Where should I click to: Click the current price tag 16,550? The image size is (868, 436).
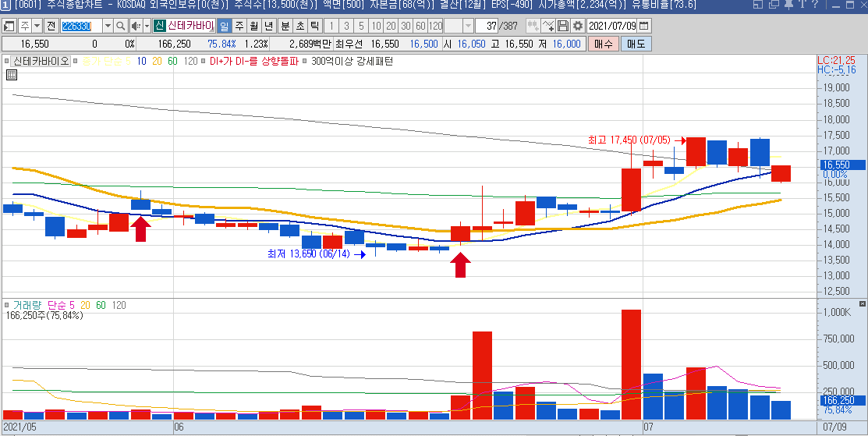click(841, 165)
